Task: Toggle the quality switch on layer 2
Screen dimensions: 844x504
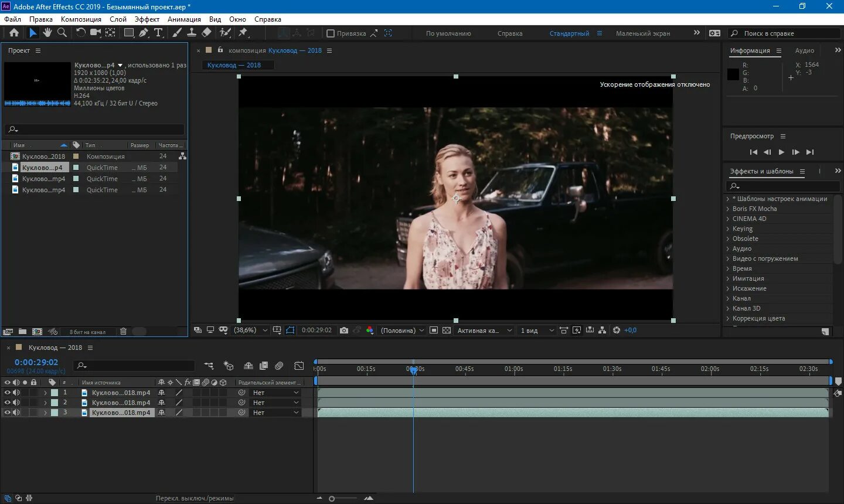Action: pos(179,403)
